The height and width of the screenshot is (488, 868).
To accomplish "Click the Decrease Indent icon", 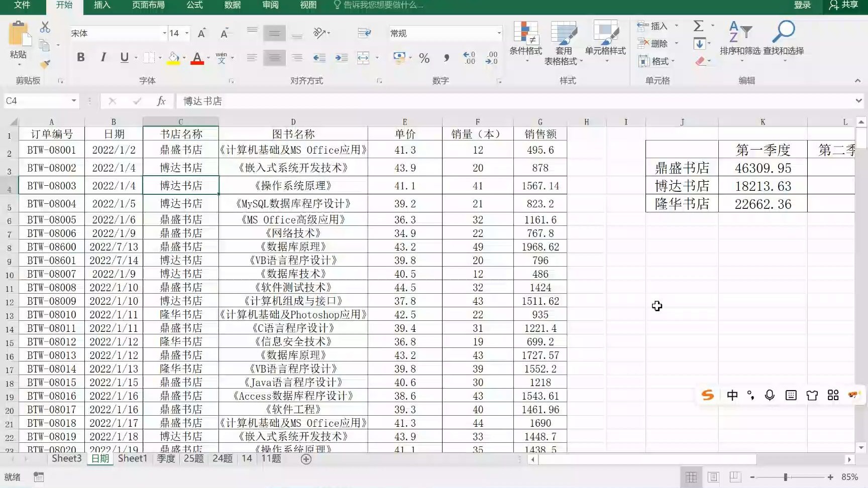I will pyautogui.click(x=319, y=58).
